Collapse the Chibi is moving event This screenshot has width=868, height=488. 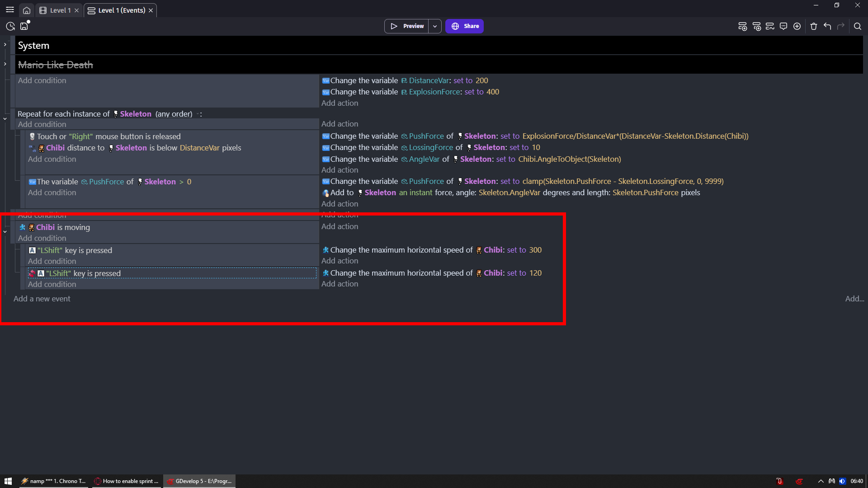coord(5,232)
